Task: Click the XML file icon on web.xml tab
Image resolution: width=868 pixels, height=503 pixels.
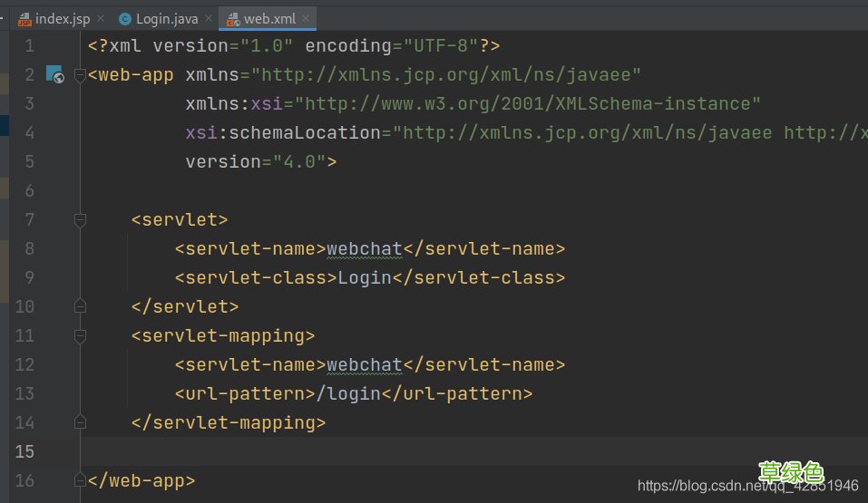Action: coord(234,19)
